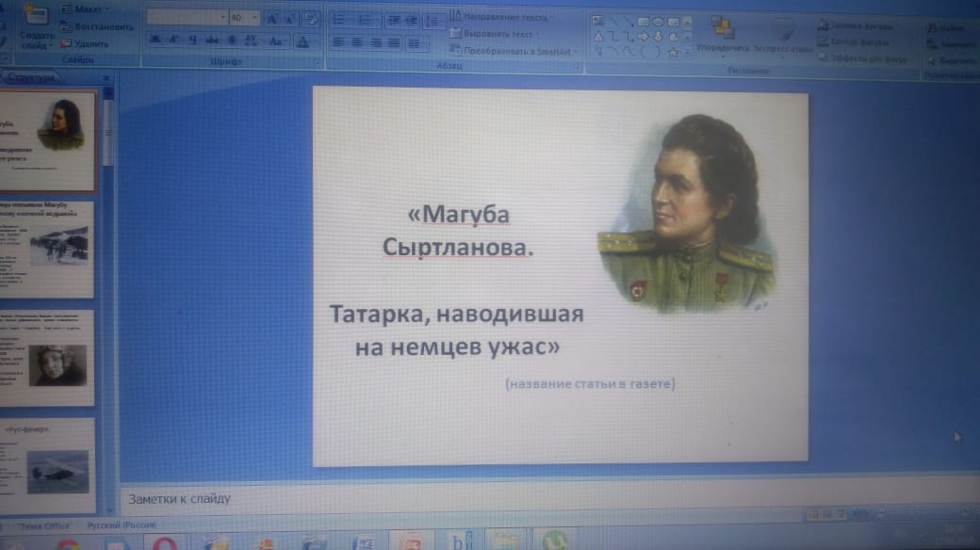The width and height of the screenshot is (980, 550).
Task: Click the PowerPoint taskbar icon
Action: [x=411, y=542]
